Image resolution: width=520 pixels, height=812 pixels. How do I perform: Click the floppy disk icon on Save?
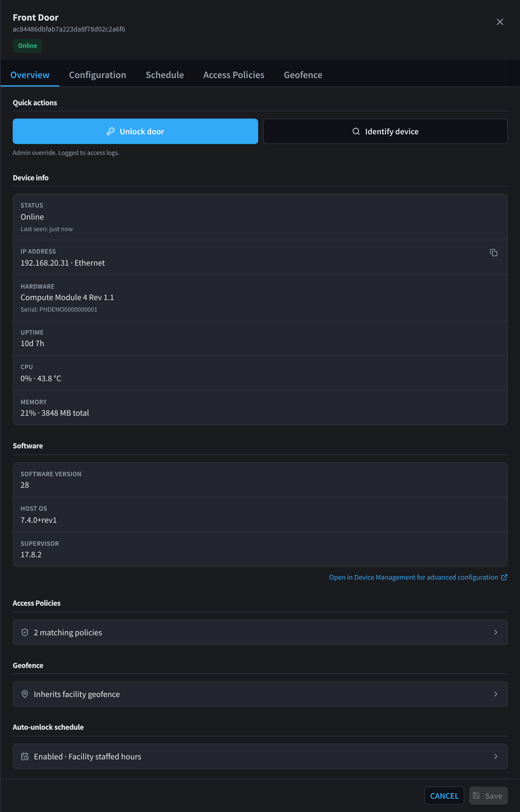click(476, 795)
